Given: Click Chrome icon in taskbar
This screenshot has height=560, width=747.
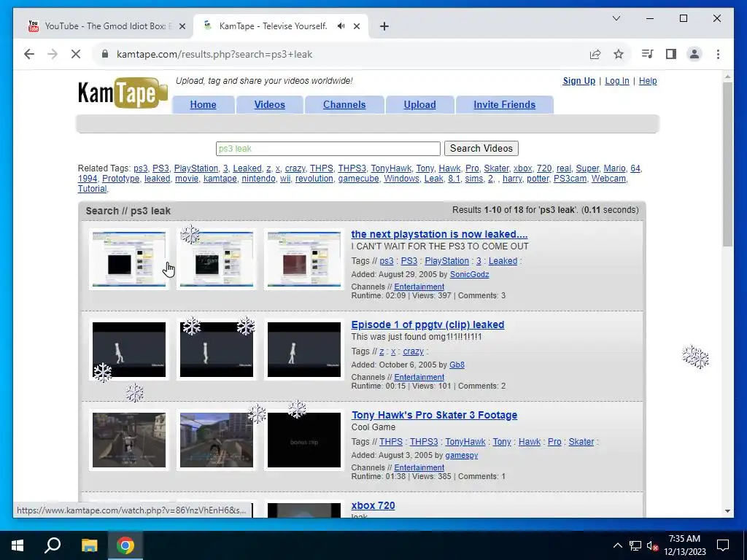Looking at the screenshot, I should [x=125, y=545].
